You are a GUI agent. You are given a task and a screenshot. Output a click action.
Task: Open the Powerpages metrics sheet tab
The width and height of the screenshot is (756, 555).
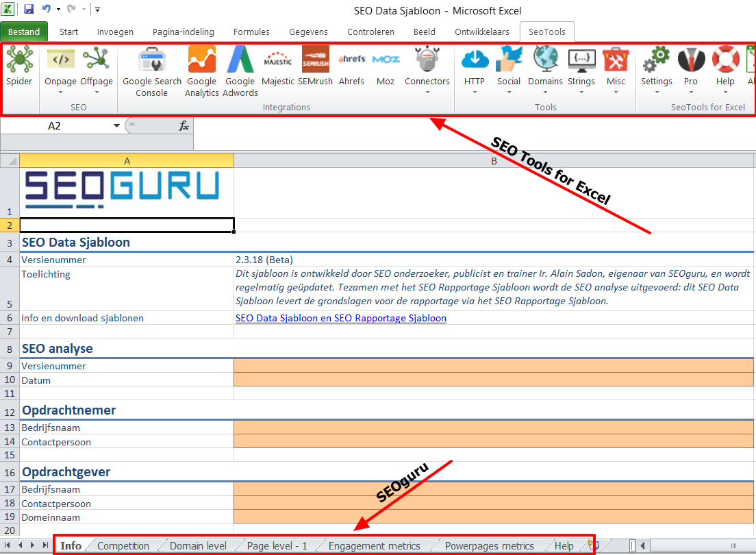tap(490, 546)
